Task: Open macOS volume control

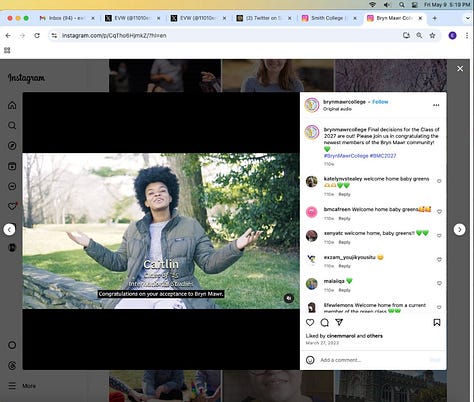Action: tap(387, 4)
